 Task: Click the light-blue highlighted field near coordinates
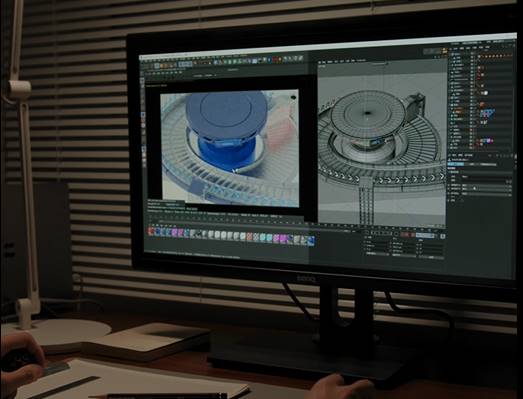pos(425,236)
